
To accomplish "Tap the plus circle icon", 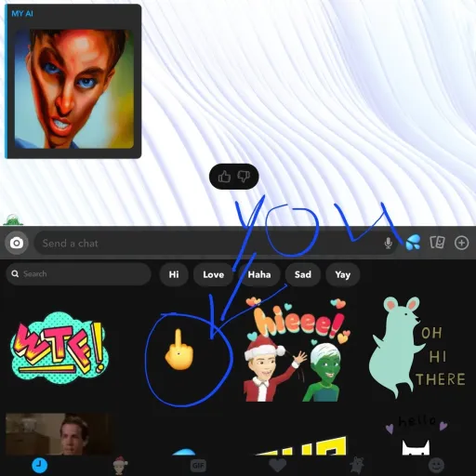I will 461,243.
